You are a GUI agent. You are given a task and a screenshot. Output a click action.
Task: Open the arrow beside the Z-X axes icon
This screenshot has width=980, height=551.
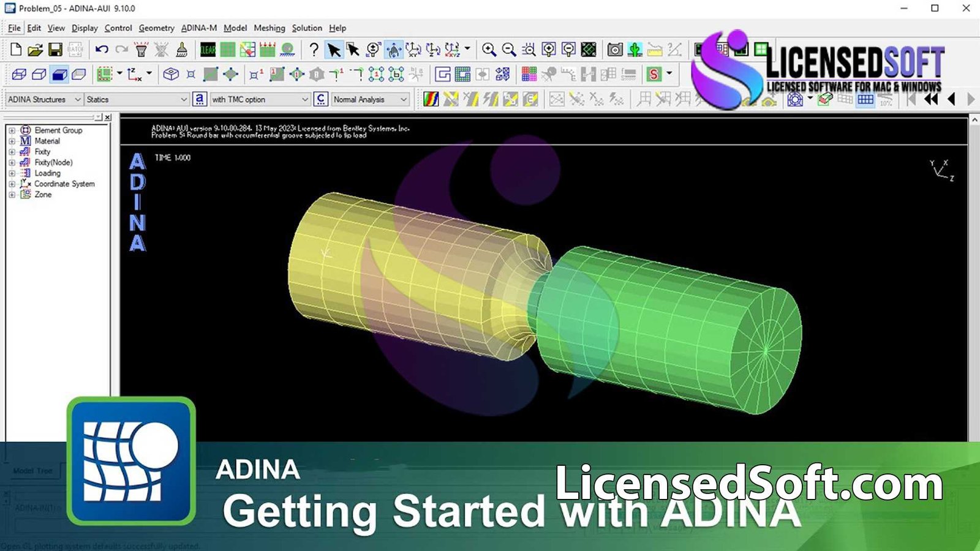(149, 73)
